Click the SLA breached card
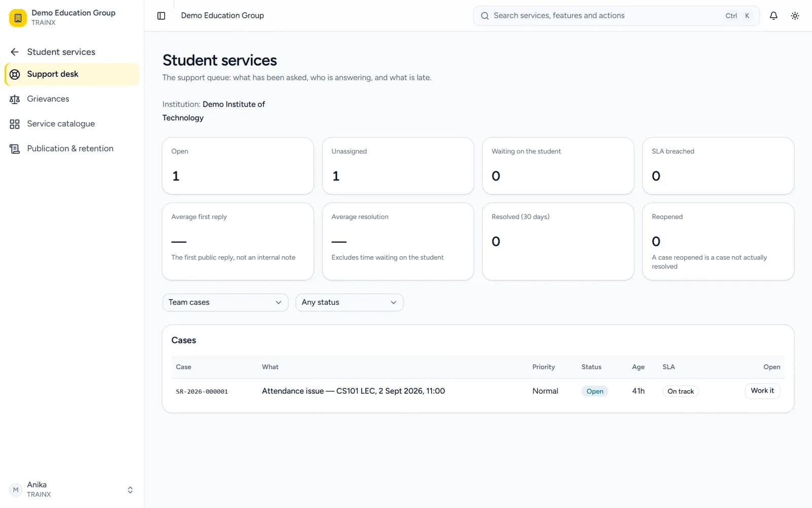Screen dimensions: 812x508 718,166
